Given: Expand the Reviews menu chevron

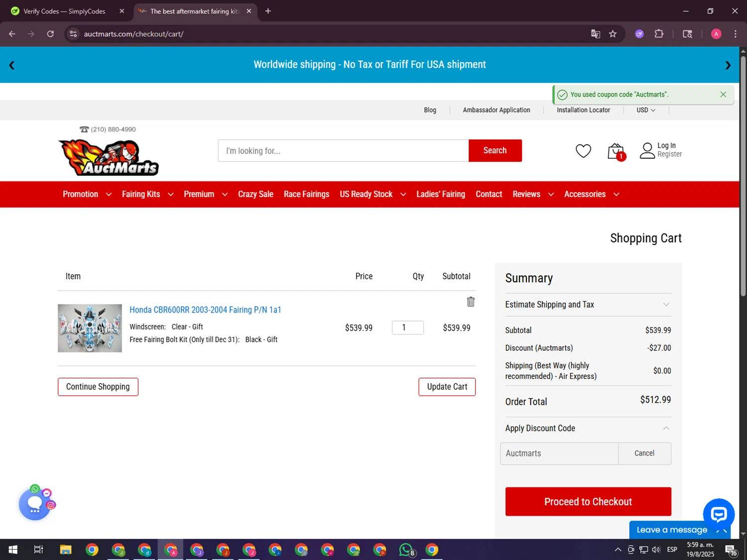Looking at the screenshot, I should 551,195.
